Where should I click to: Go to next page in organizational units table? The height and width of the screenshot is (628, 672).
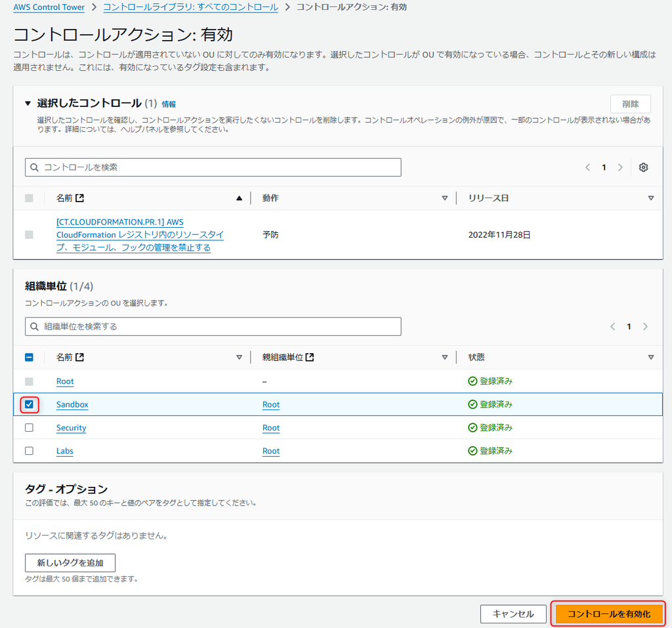point(645,327)
